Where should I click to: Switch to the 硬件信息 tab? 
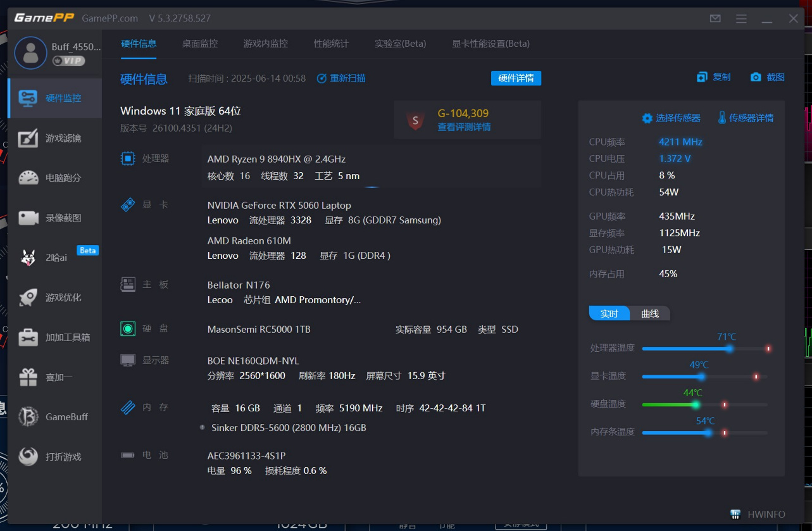pyautogui.click(x=139, y=44)
